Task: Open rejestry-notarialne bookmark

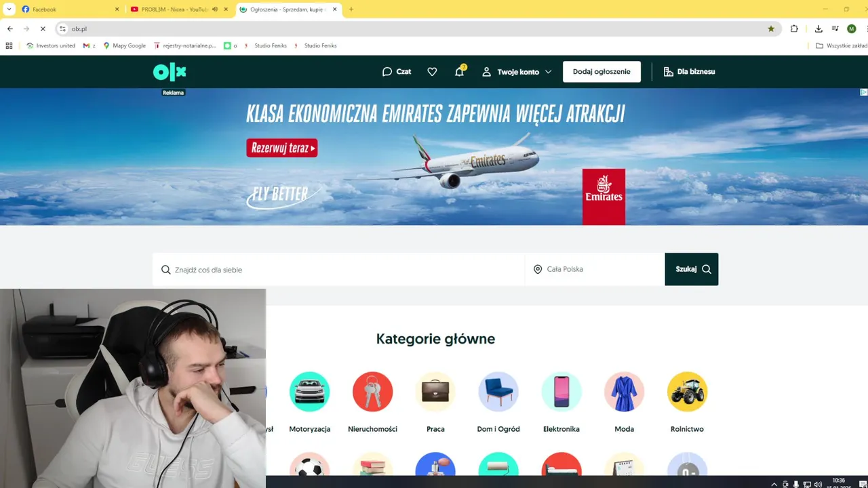Action: (184, 45)
